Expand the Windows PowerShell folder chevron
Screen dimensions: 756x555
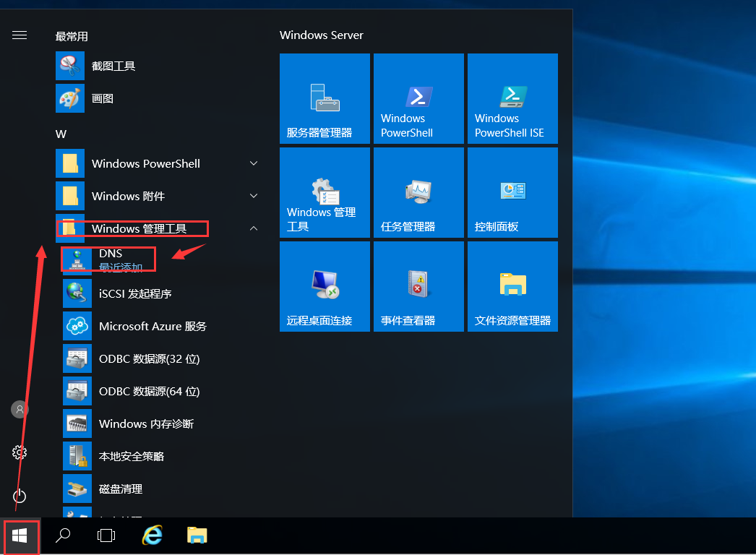click(254, 163)
